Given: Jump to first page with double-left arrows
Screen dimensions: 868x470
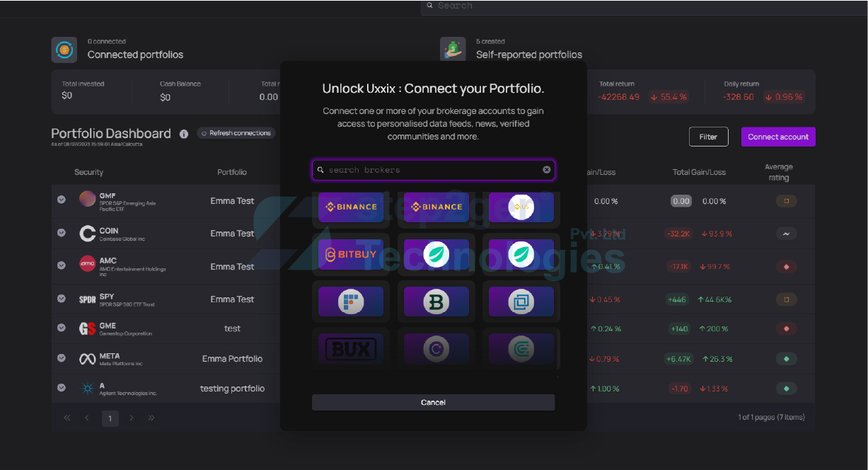Looking at the screenshot, I should pos(67,418).
